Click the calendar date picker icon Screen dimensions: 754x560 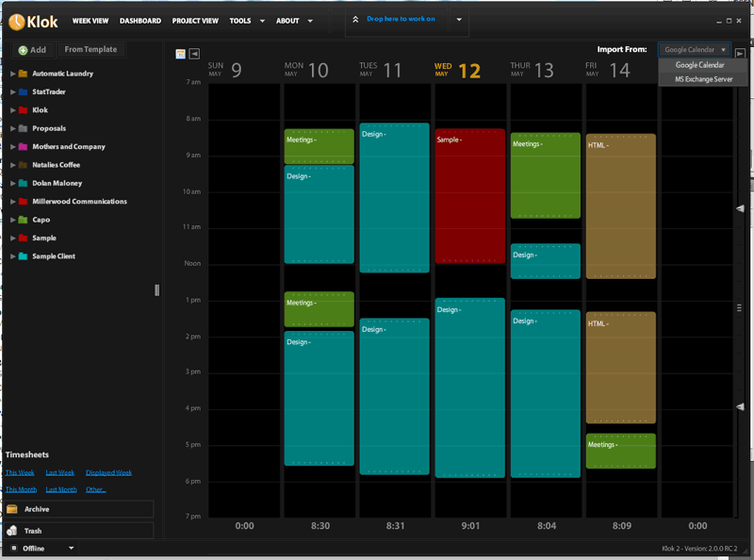(x=180, y=54)
